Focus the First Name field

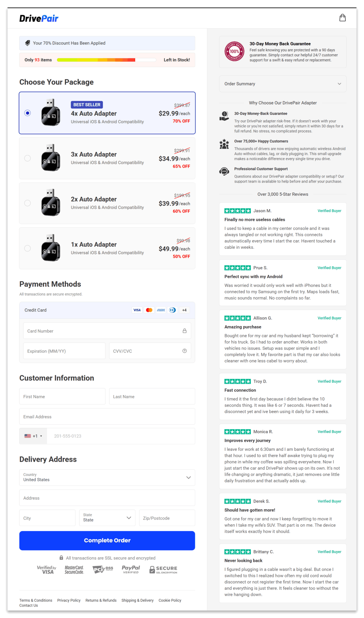pyautogui.click(x=62, y=396)
